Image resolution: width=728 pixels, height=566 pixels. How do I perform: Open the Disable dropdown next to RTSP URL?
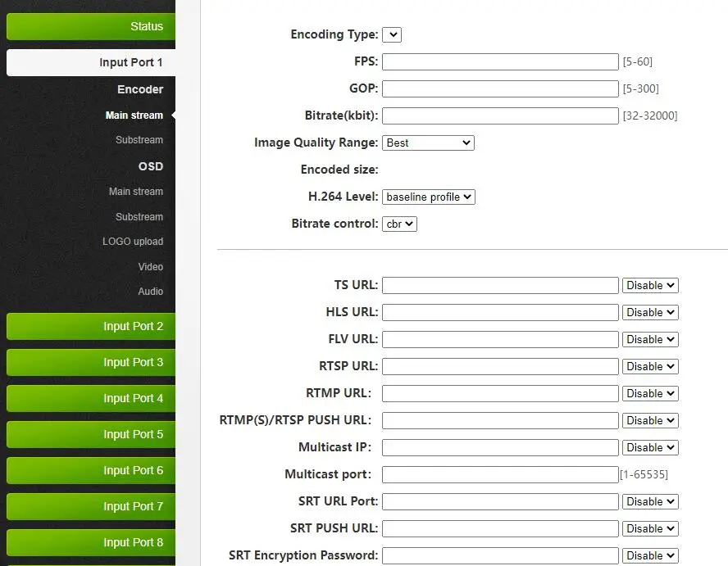coord(650,366)
